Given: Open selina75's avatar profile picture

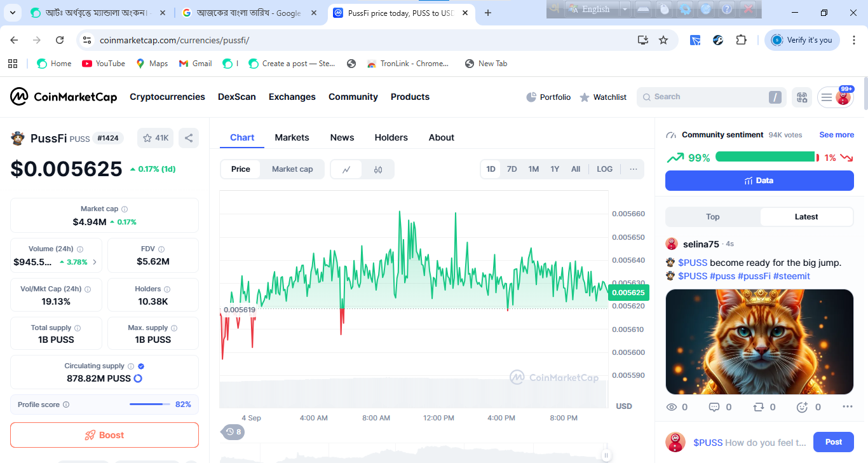Looking at the screenshot, I should click(672, 244).
